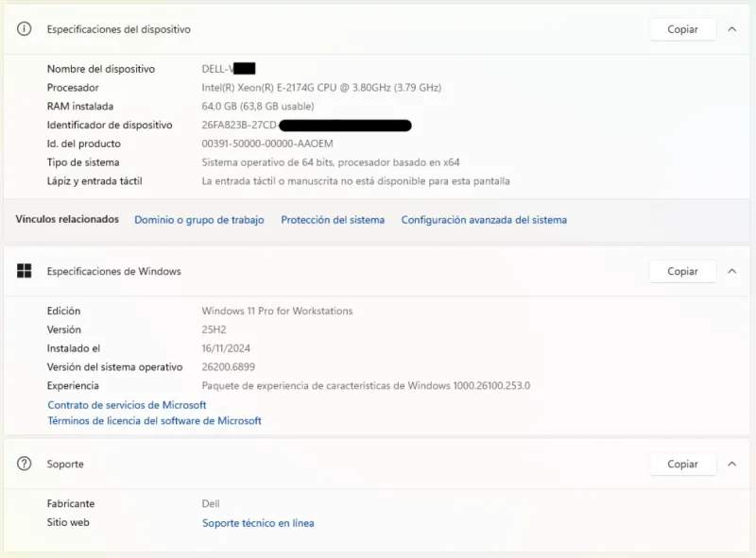The width and height of the screenshot is (756, 558).
Task: Select the device identifier value 26FA823B-27CD
Action: coord(306,126)
